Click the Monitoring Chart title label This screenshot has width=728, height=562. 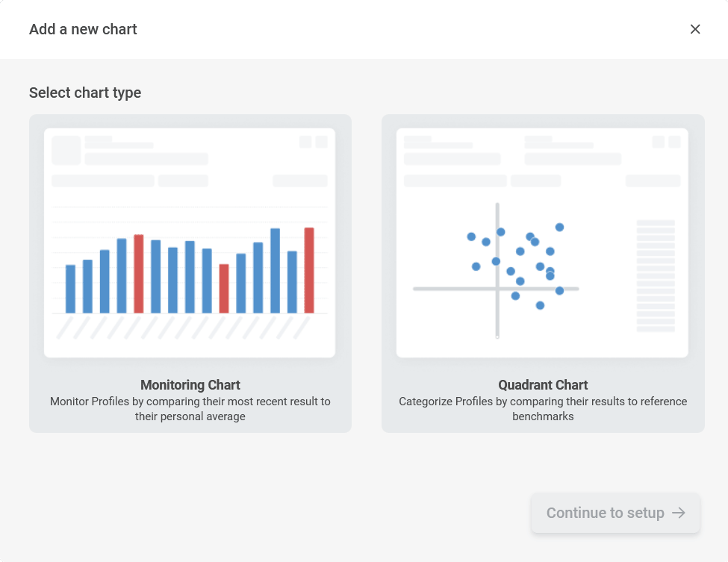(190, 385)
